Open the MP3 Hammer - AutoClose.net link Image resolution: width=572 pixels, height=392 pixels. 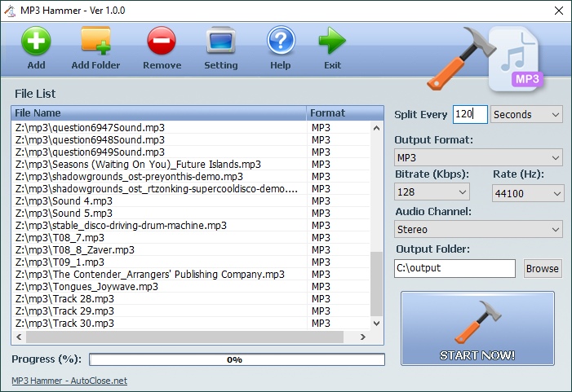point(69,381)
